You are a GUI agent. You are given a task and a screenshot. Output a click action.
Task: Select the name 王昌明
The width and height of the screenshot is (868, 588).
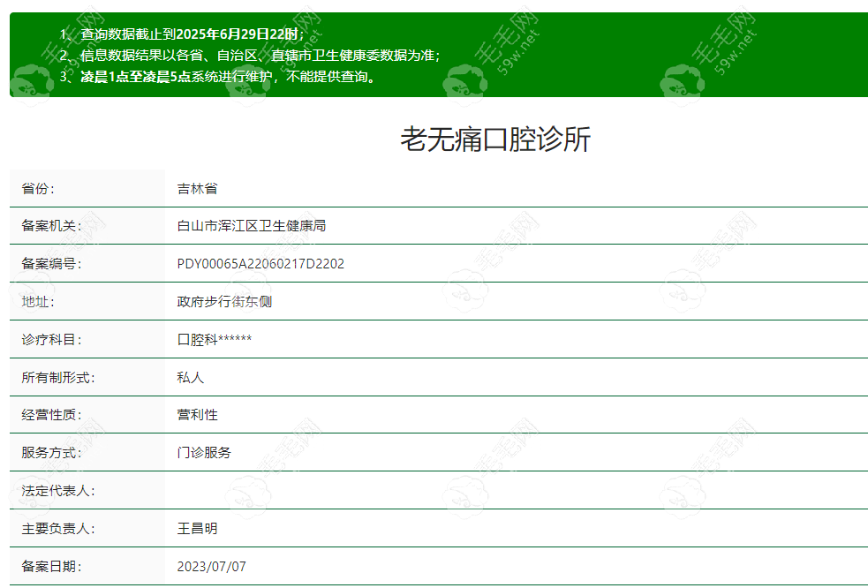tap(197, 529)
